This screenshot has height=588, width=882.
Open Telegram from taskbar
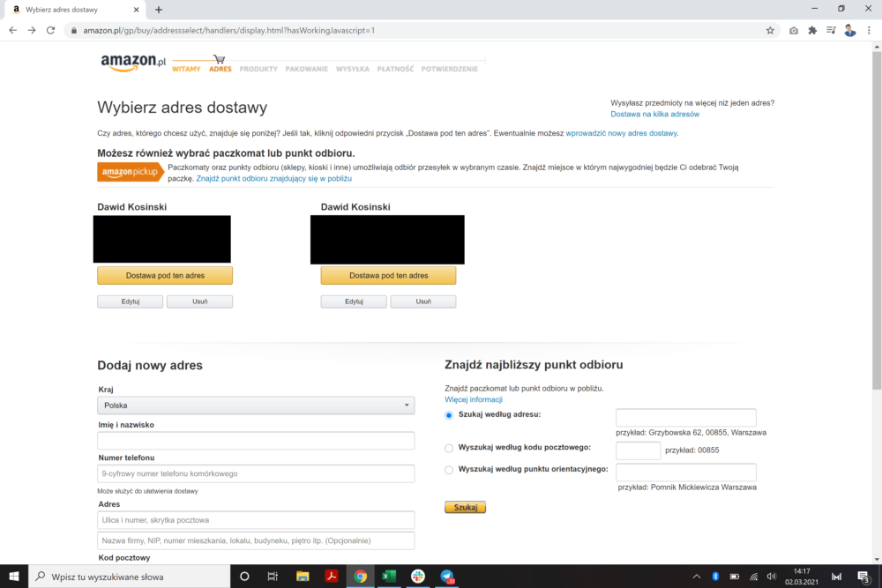click(x=447, y=577)
